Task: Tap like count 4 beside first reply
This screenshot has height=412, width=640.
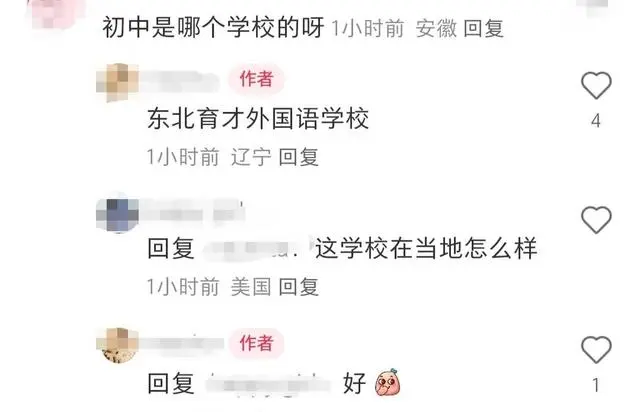Action: coord(596,121)
